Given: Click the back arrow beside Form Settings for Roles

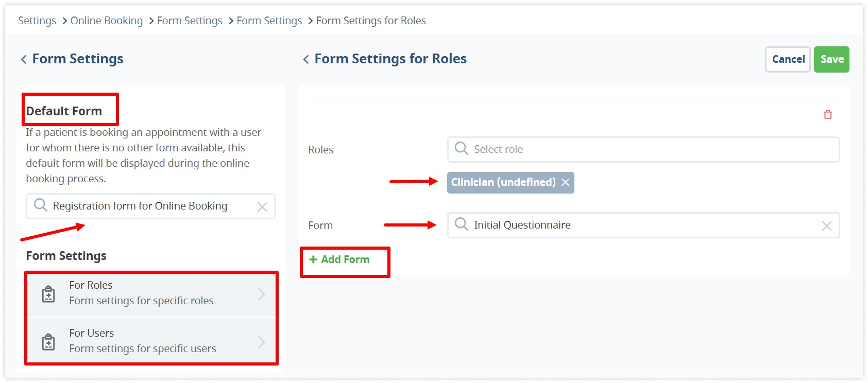Looking at the screenshot, I should 306,59.
